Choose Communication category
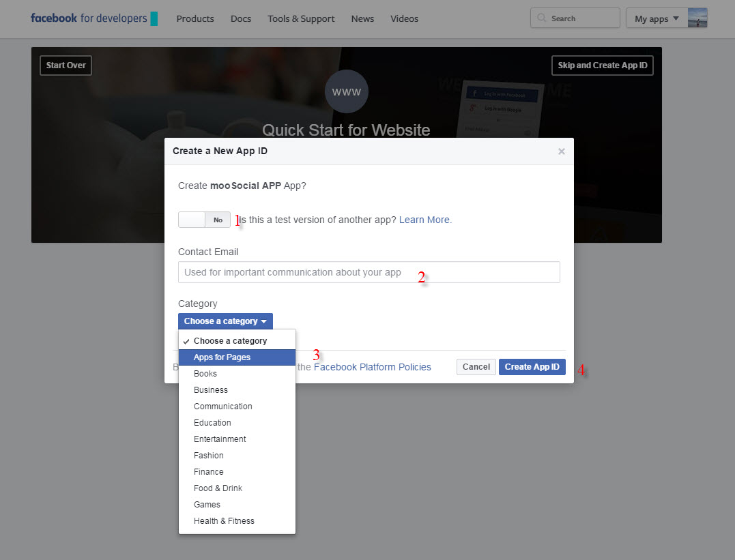This screenshot has width=735, height=560. [237, 407]
